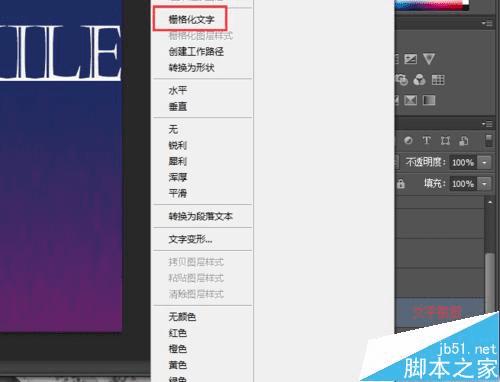Filter layers by shape layers icon
This screenshot has width=500, height=382.
(x=445, y=141)
